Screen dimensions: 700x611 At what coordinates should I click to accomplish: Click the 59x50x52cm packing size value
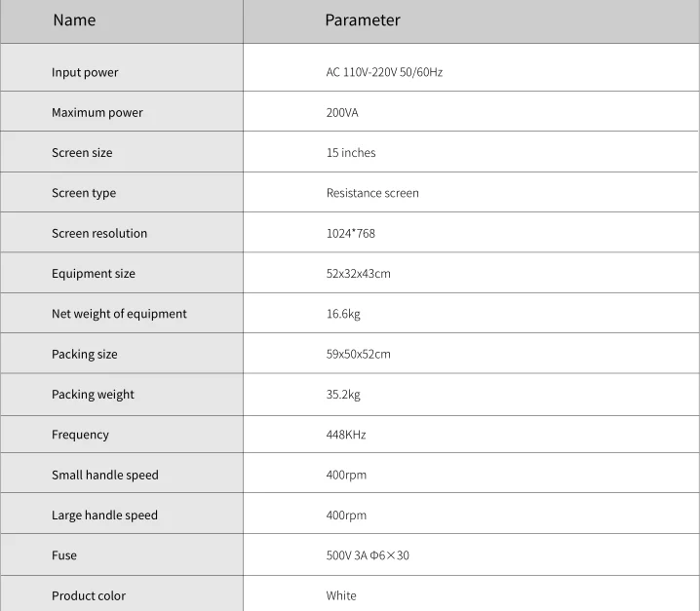[359, 354]
